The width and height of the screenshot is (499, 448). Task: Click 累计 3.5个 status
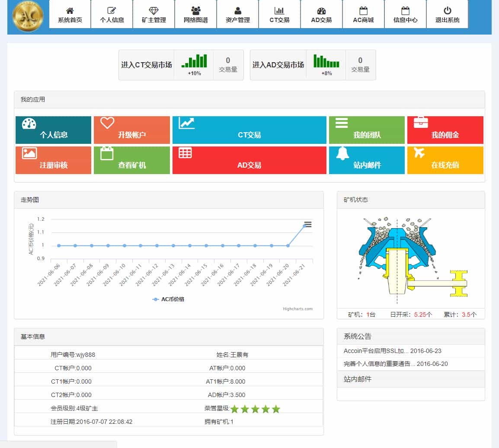point(460,315)
